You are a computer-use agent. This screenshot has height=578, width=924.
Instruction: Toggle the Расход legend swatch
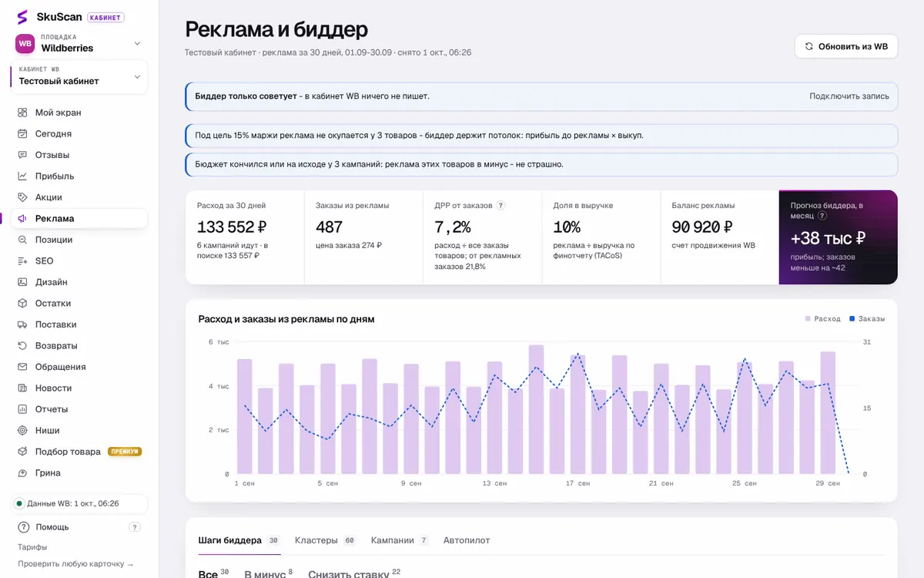tap(808, 318)
